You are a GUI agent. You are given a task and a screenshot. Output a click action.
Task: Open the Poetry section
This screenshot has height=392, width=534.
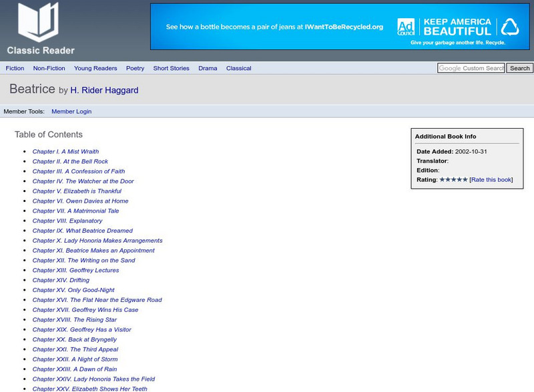pos(136,68)
